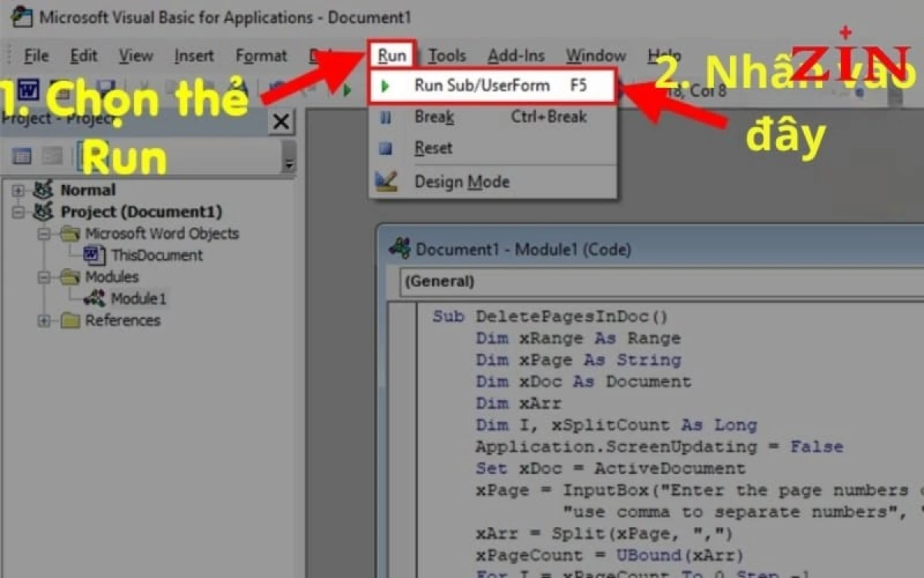Select the Modules folder

(x=112, y=277)
